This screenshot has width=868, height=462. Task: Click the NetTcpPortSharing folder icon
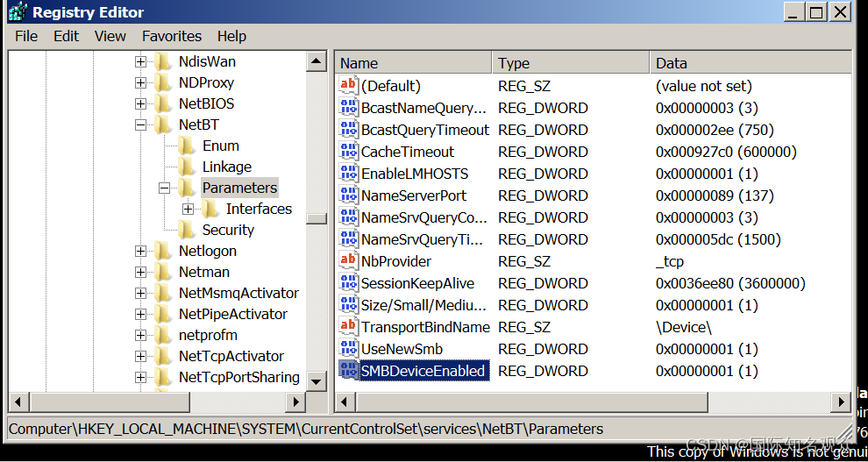[x=163, y=377]
